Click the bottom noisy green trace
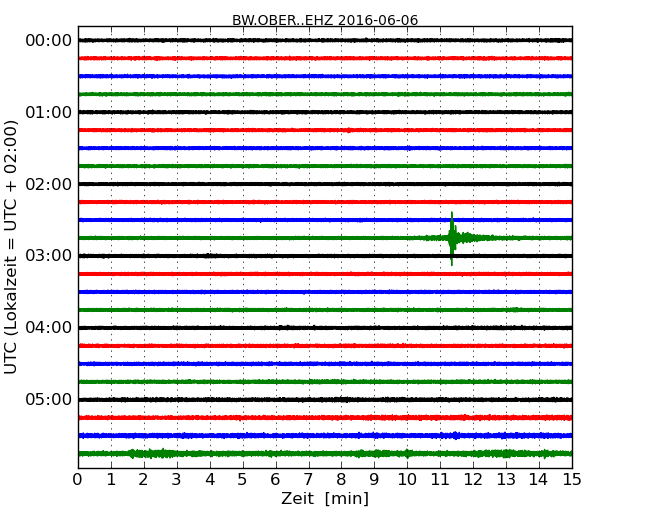Image resolution: width=650 pixels, height=520 pixels. coord(325,454)
